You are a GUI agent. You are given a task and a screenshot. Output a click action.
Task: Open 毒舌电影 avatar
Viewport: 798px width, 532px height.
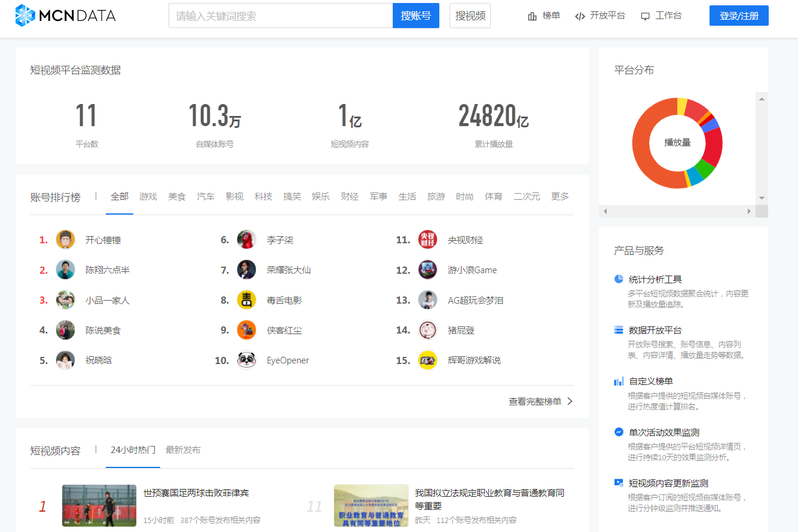(246, 300)
